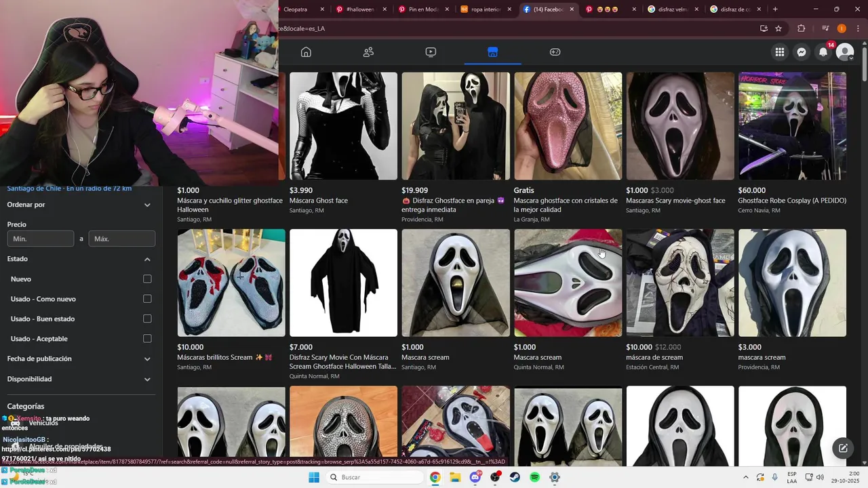Open the Chrome profile avatar in toolbar
The image size is (868, 488).
(x=842, y=28)
